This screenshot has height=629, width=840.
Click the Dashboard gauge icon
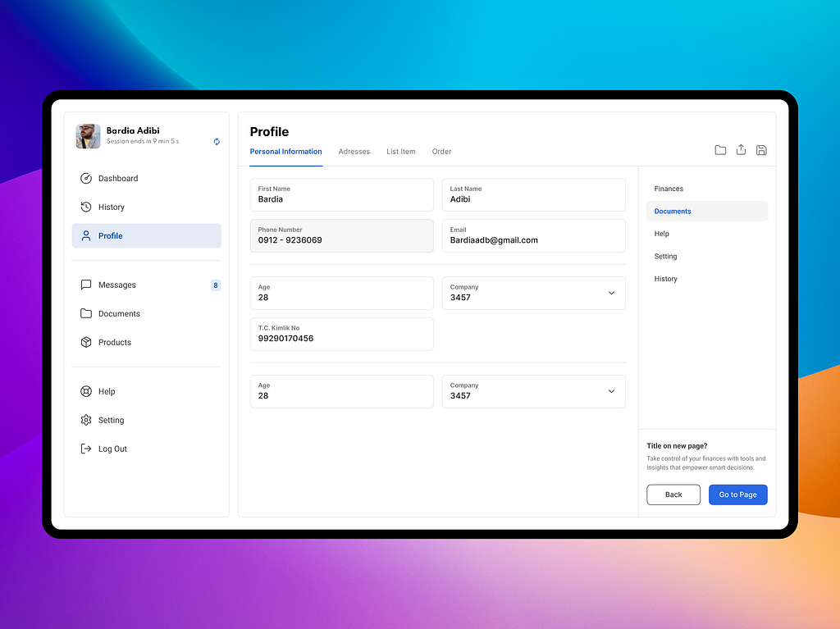click(x=85, y=179)
